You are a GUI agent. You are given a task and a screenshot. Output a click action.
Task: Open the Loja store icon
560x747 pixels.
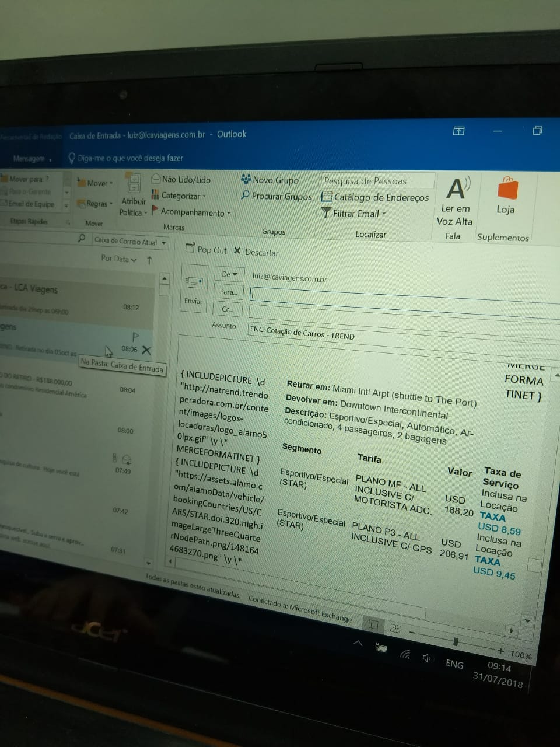pyautogui.click(x=507, y=189)
